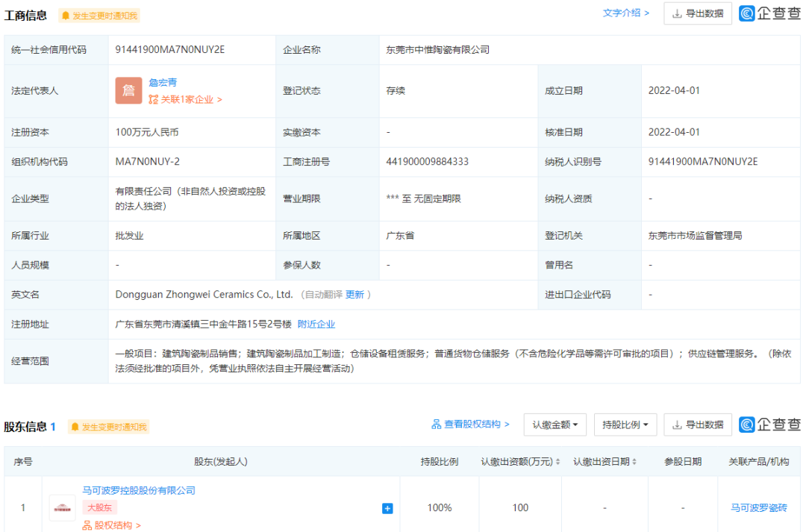Select the registered address 广东省东莞市清溪镇 text
Screen dimensions: 806x532
[203, 325]
